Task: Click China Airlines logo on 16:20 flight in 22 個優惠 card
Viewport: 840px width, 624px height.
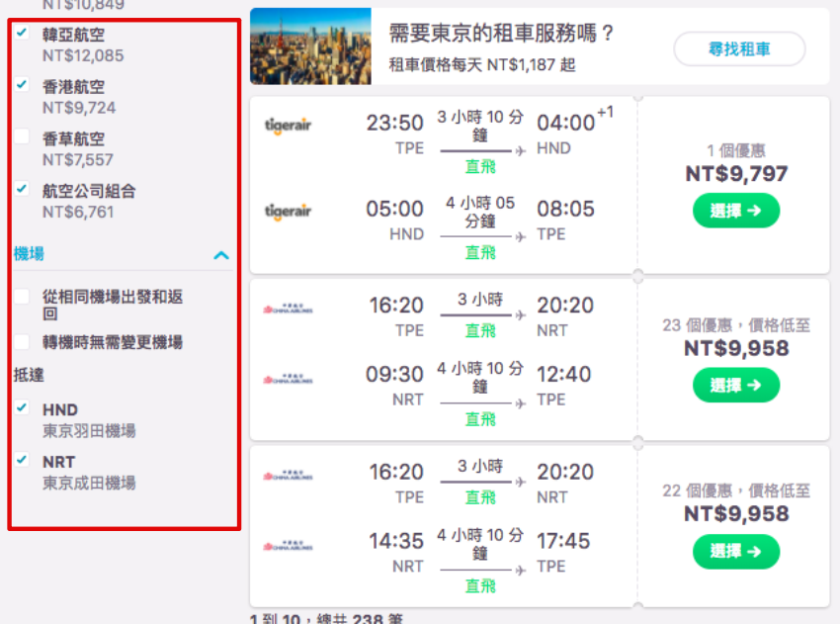Action: coord(288,475)
